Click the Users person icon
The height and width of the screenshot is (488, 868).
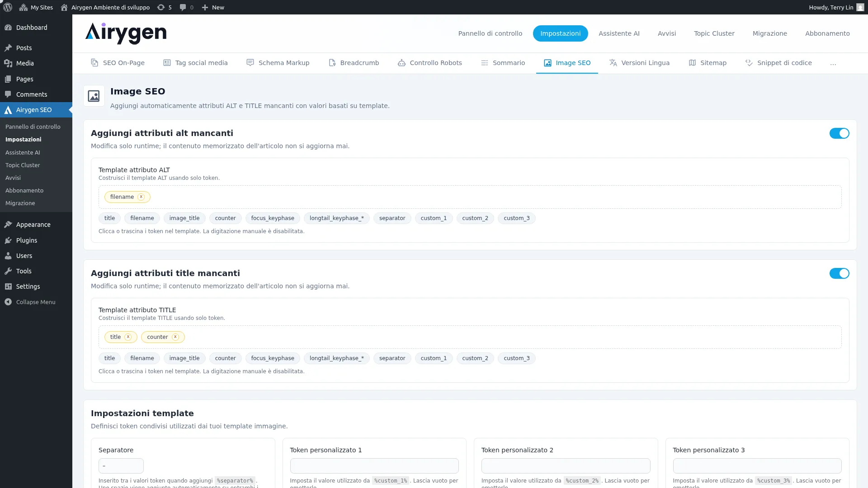(x=8, y=256)
